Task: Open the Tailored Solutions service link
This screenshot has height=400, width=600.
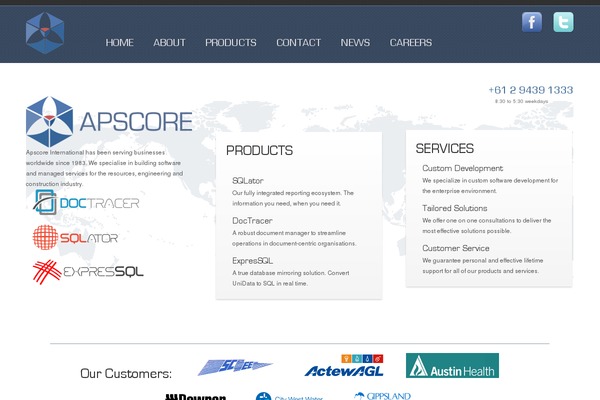Action: 455,208
